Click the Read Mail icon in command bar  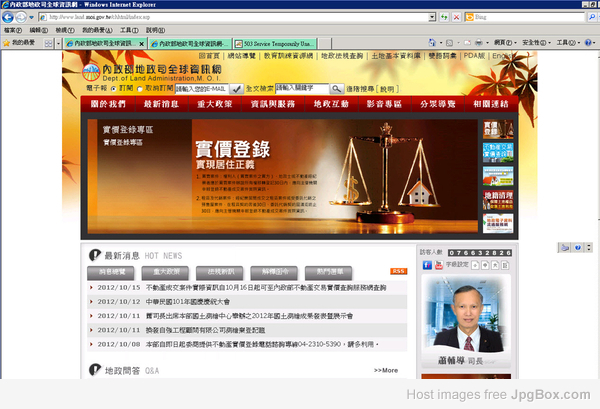pos(467,43)
